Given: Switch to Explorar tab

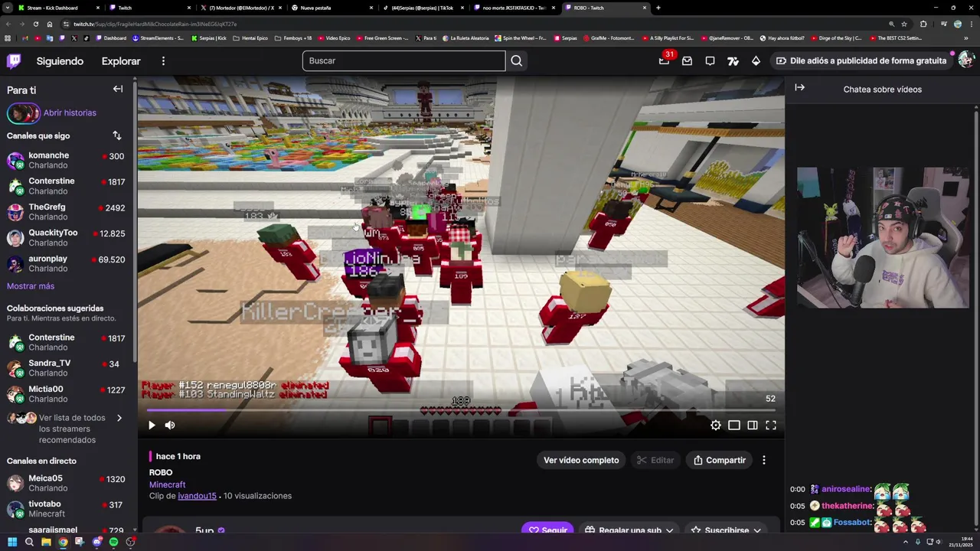Looking at the screenshot, I should click(121, 61).
